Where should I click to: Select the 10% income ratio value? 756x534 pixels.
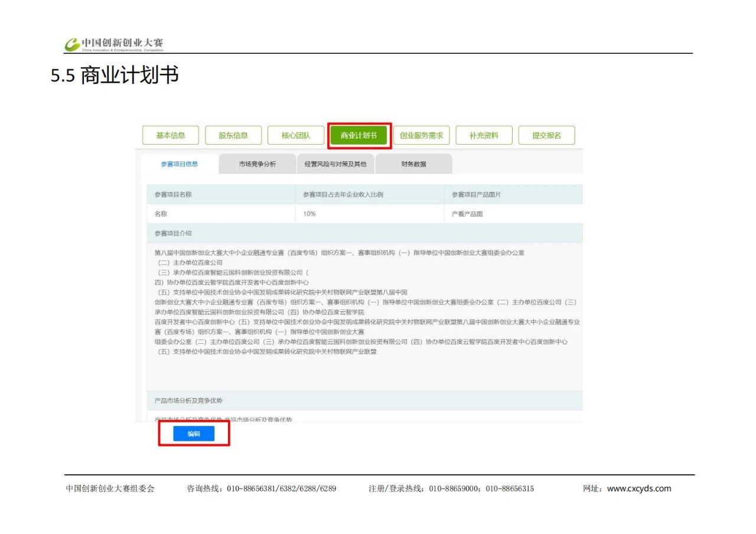coord(309,214)
